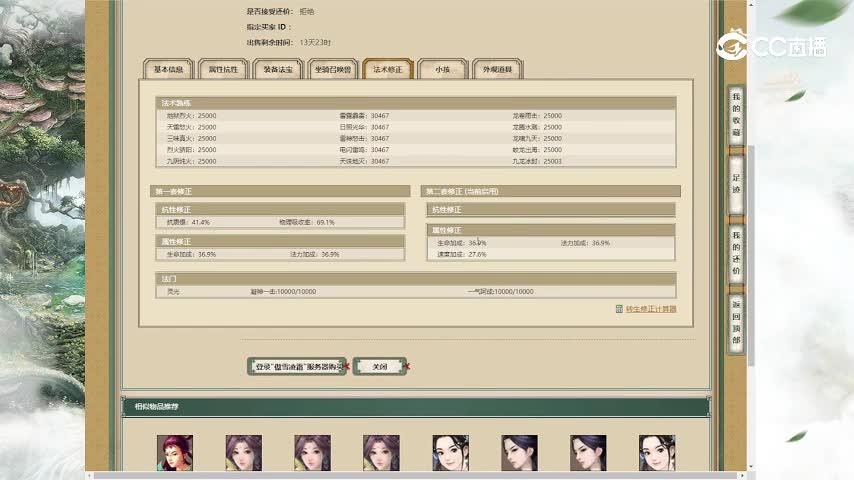Click the second recommended character avatar

coord(243,453)
